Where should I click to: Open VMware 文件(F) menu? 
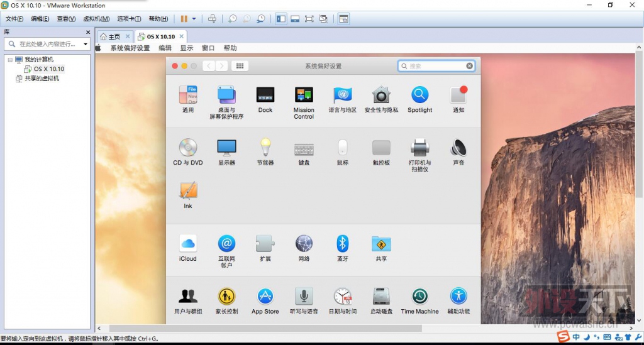point(14,19)
